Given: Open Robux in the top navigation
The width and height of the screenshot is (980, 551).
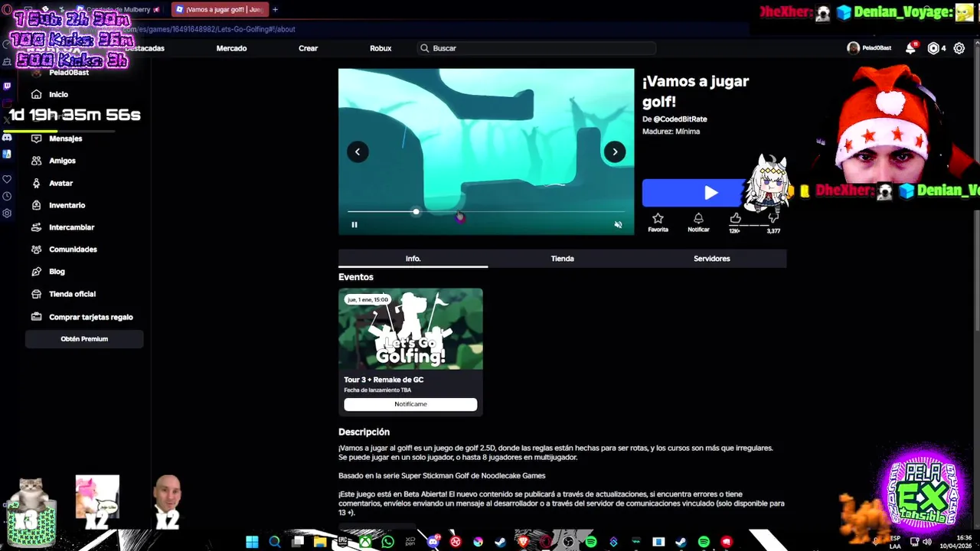Looking at the screenshot, I should [381, 48].
